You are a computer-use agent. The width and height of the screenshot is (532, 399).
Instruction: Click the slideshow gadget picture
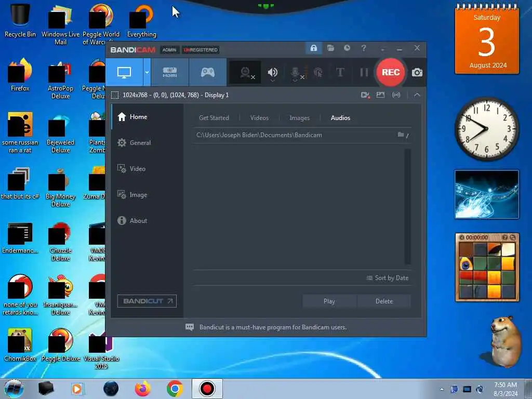[x=487, y=194]
